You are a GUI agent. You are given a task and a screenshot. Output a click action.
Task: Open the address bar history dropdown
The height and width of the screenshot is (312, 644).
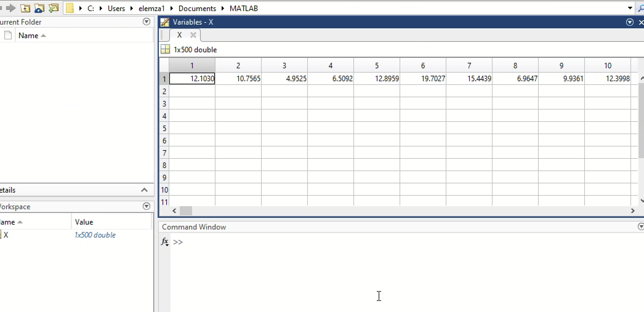pyautogui.click(x=630, y=8)
